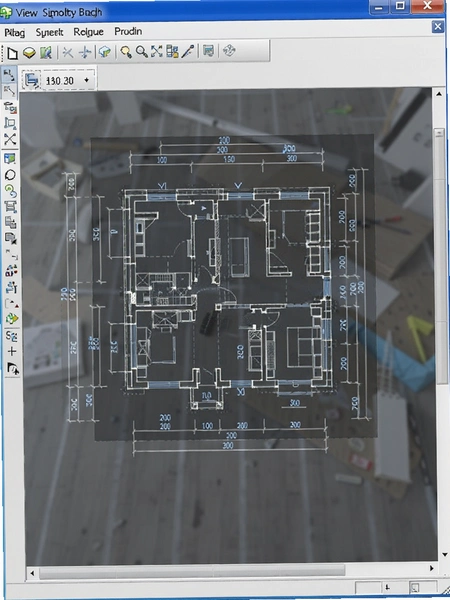
Task: Select the eyedropper pen tool
Action: [x=188, y=51]
